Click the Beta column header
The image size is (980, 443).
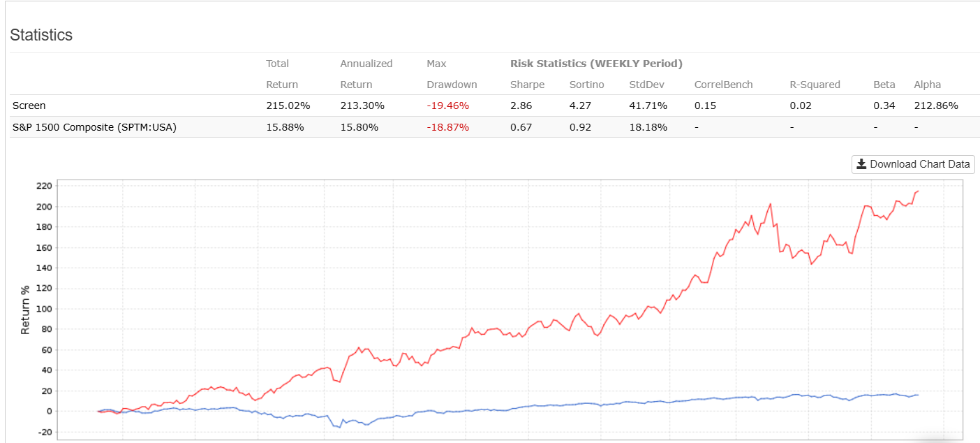point(884,85)
